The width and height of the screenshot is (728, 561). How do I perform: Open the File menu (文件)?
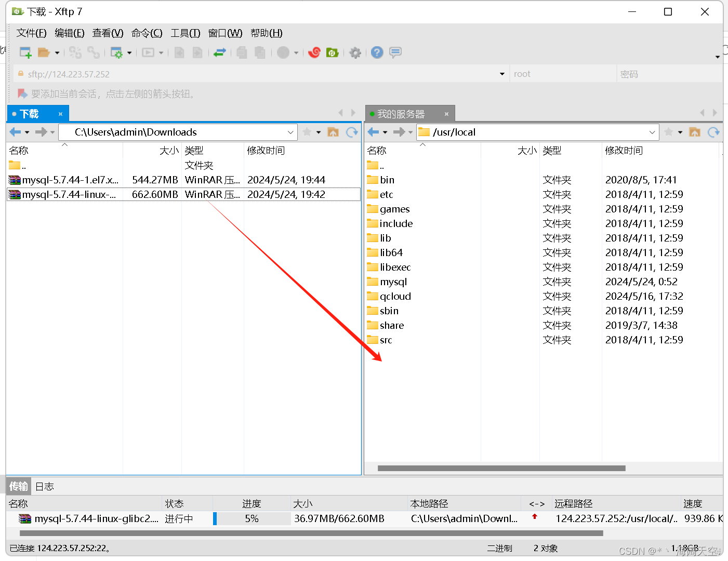point(32,33)
